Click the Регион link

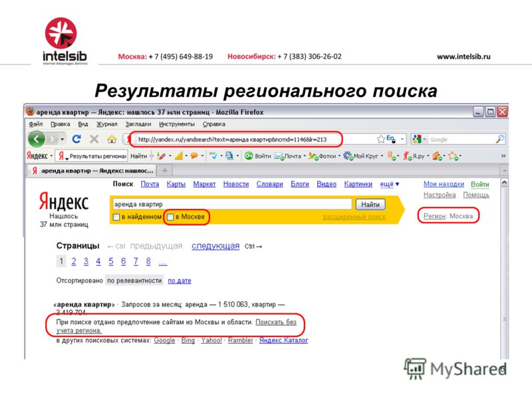click(435, 216)
